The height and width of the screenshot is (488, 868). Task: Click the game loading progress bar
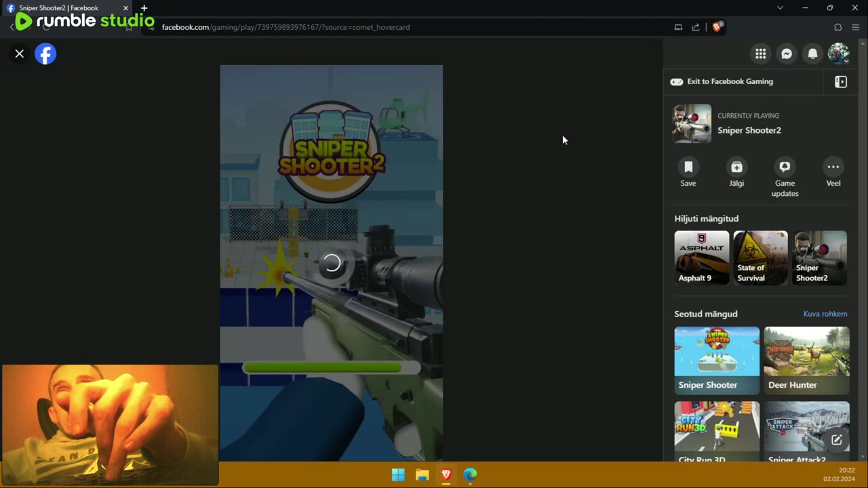(x=332, y=367)
